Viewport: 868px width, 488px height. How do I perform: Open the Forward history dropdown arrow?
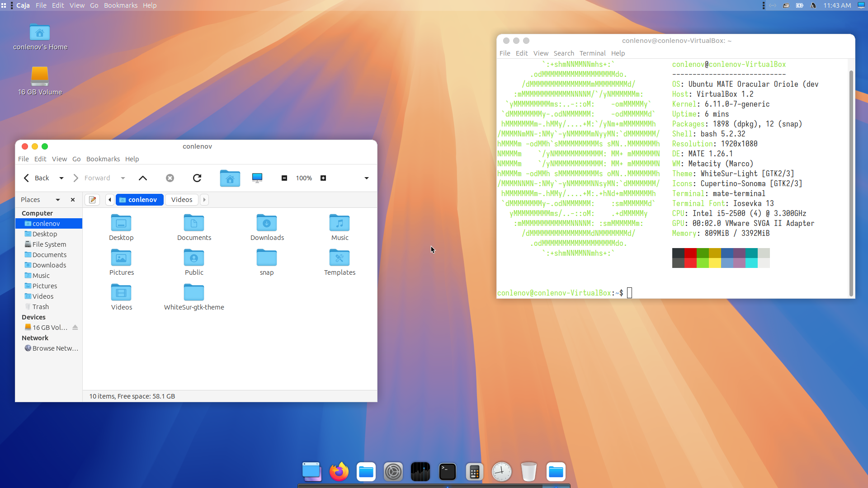(123, 178)
